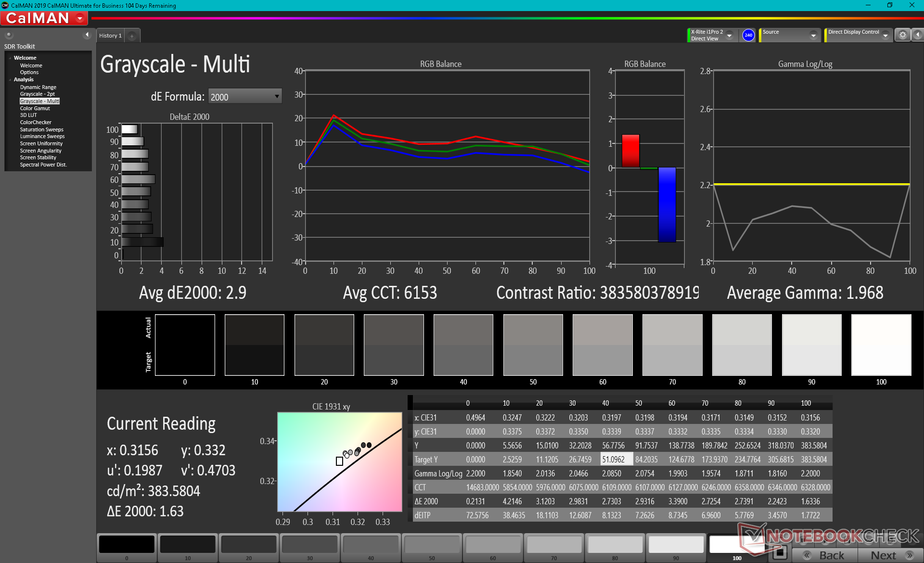Collapse the right panel arrow icon
The height and width of the screenshot is (563, 924).
coord(917,35)
